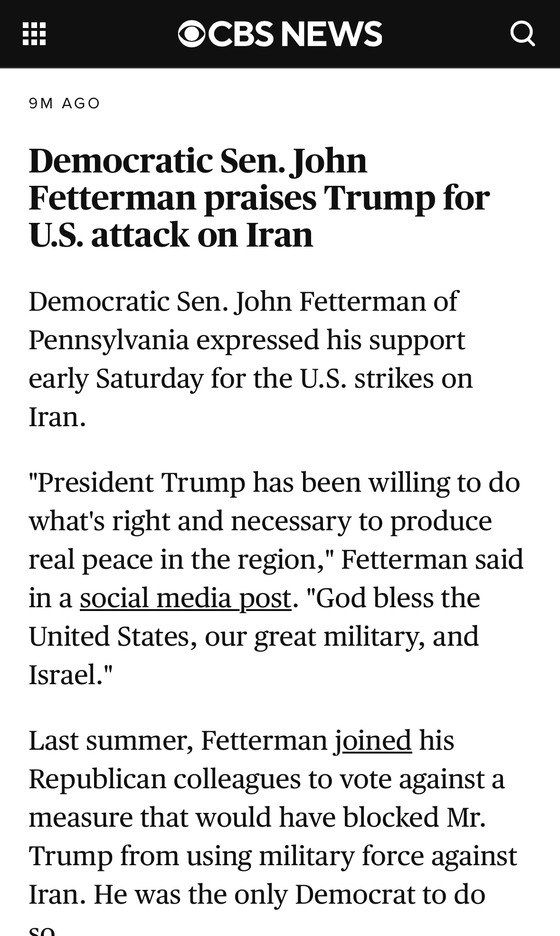Click the "9M AGO" timestamp
The width and height of the screenshot is (560, 936).
tap(65, 103)
